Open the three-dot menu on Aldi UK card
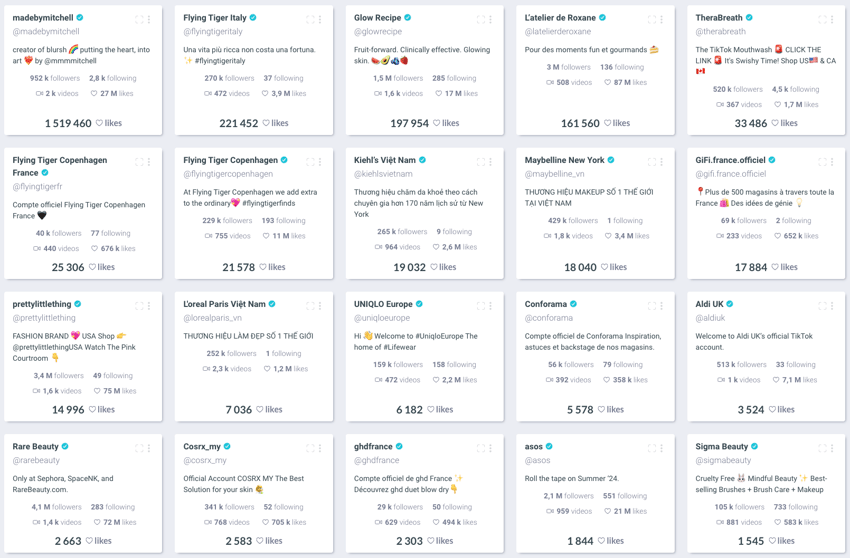Viewport: 850px width, 558px height. [832, 306]
